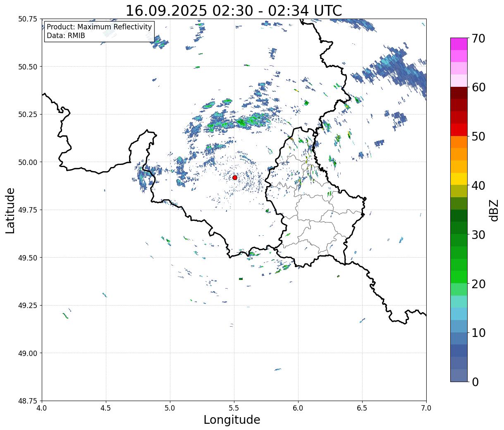This screenshot has height=430, width=504.
Task: Click the latitude tick label 50.25
Action: tap(28, 114)
